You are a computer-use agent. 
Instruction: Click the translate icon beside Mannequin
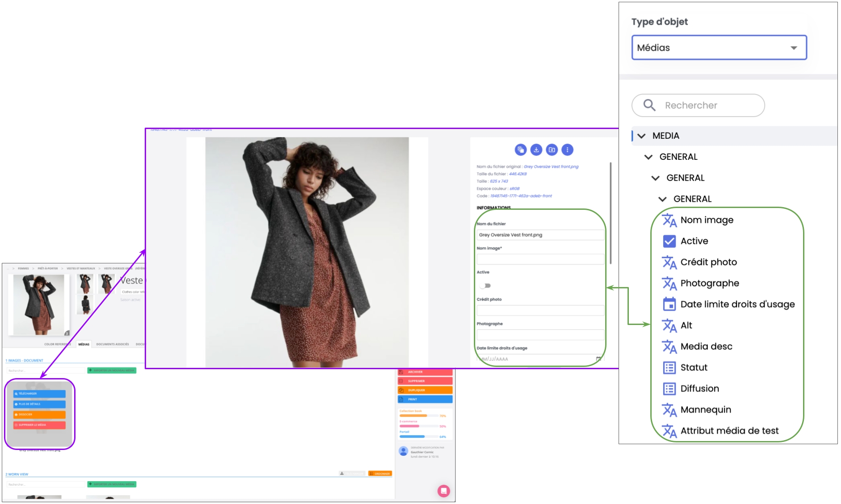pos(669,409)
